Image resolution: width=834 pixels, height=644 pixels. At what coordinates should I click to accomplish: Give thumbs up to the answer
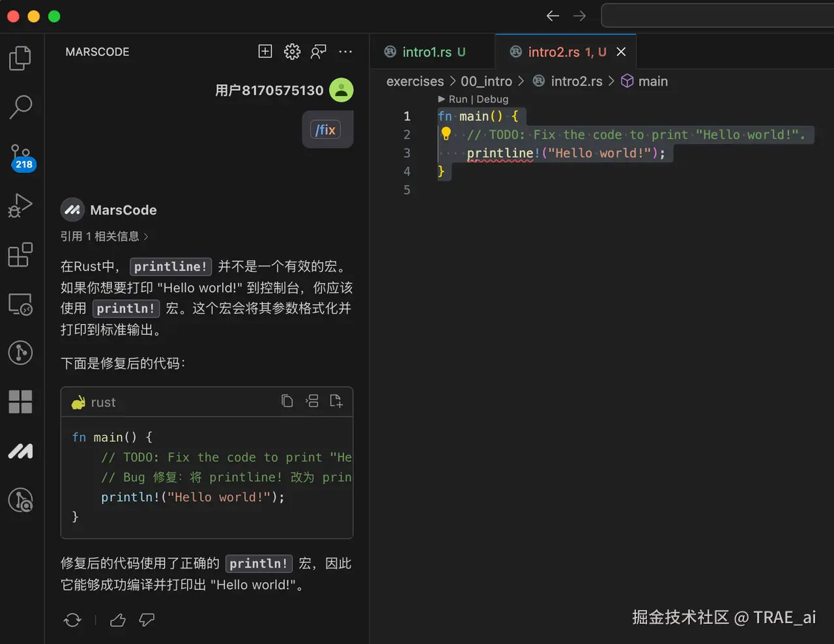click(117, 620)
